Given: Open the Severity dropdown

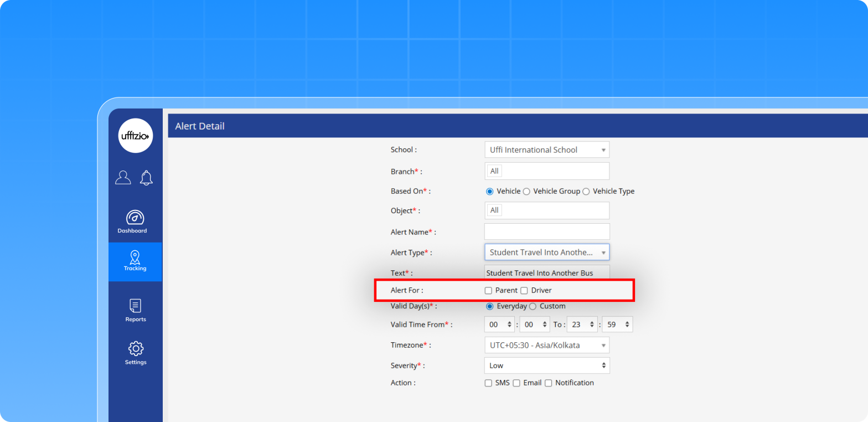Looking at the screenshot, I should [x=546, y=366].
